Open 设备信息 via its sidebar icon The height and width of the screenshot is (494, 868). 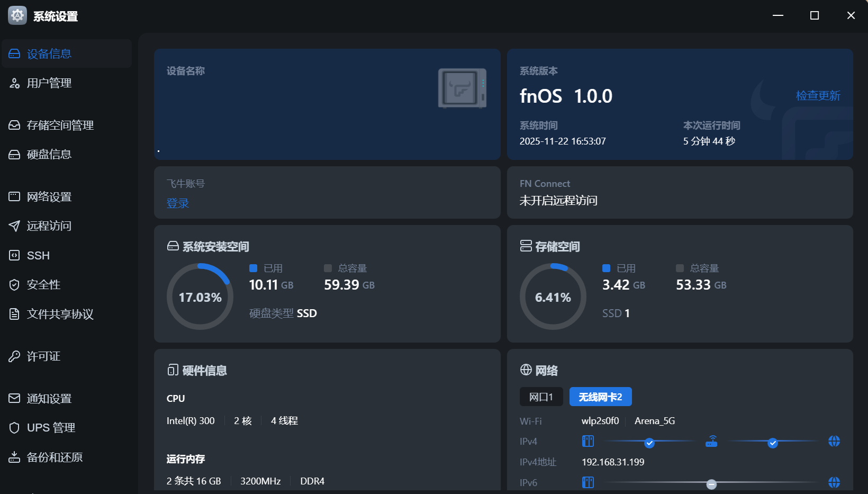(x=14, y=54)
